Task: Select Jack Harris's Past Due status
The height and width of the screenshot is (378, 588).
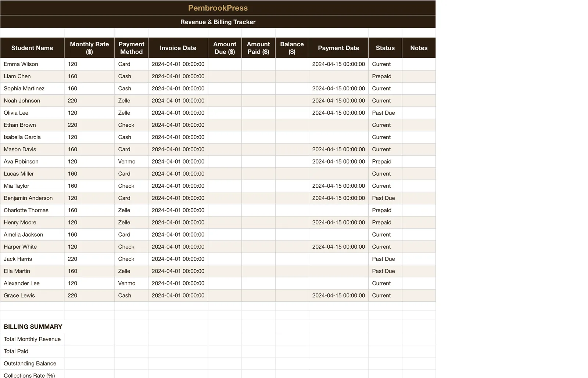Action: point(385,259)
